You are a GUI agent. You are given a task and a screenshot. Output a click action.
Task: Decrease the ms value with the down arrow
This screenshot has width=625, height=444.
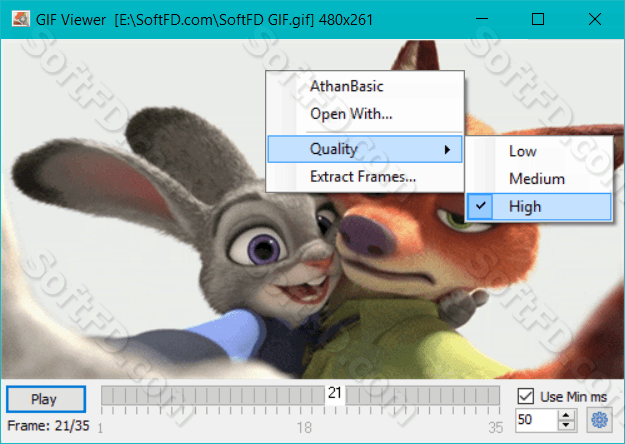pos(566,425)
